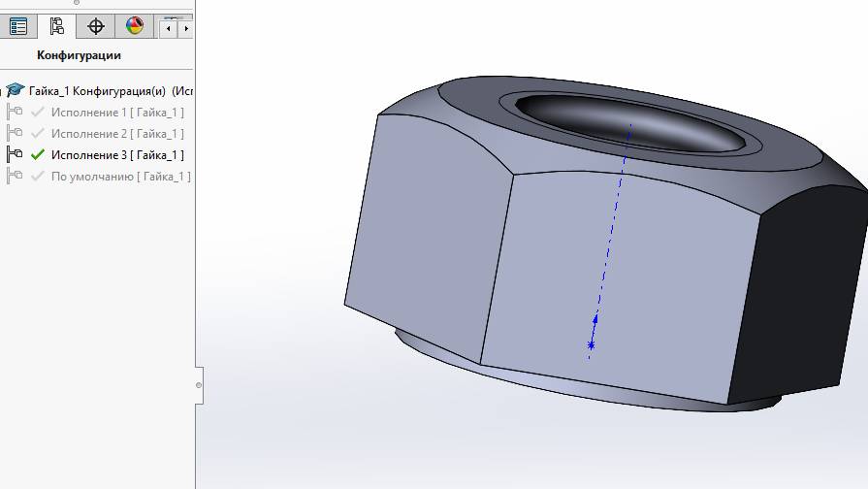
Task: Click the grey checkmark of Исполнение 2
Action: (x=38, y=134)
